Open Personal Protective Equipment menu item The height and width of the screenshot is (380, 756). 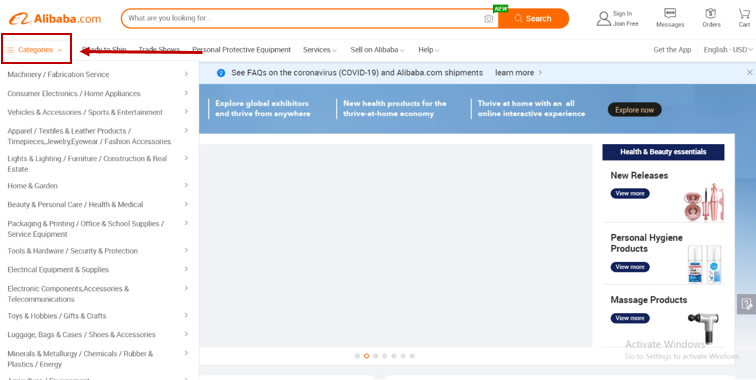click(241, 50)
